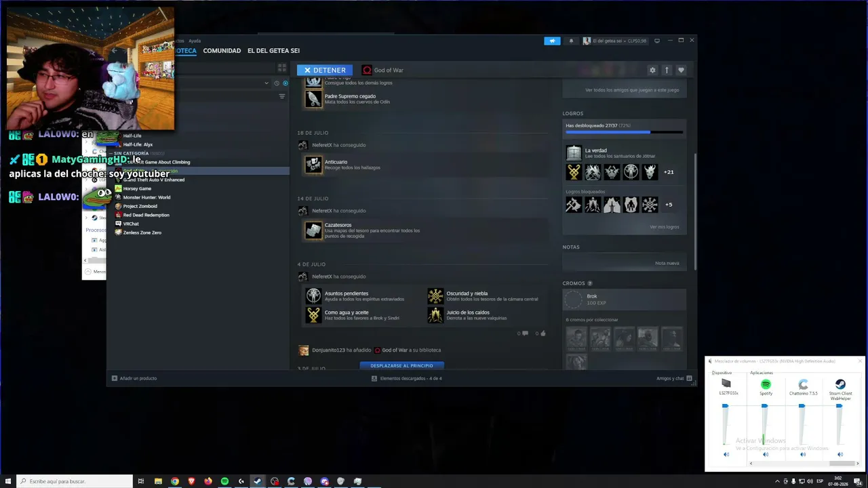This screenshot has height=488, width=868.
Task: Select Monster Hunter: World in library list
Action: click(146, 197)
